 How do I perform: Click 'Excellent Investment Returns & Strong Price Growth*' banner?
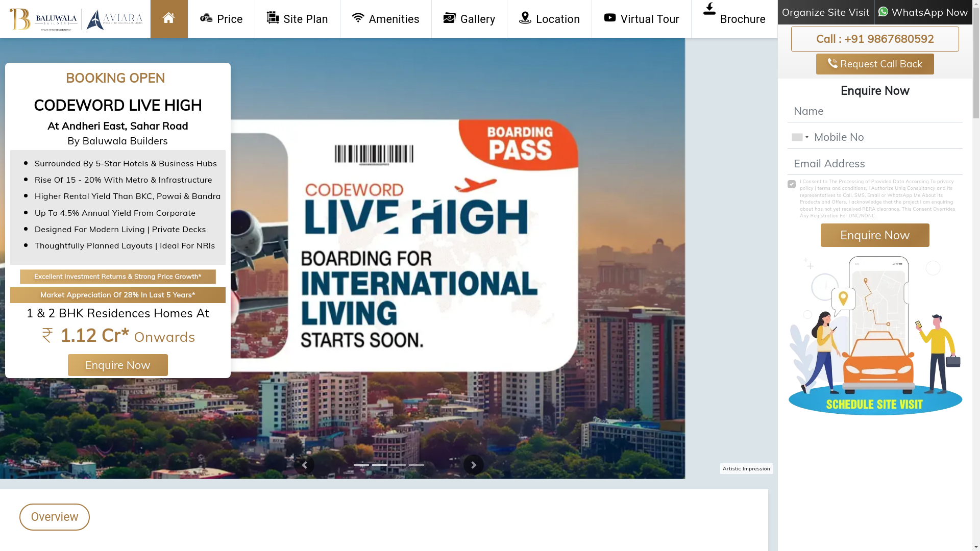coord(118,277)
